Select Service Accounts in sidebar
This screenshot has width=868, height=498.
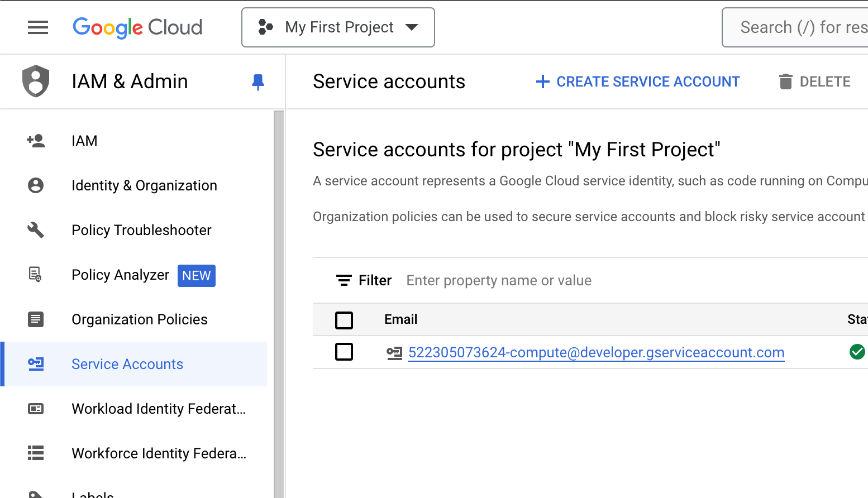(x=134, y=364)
